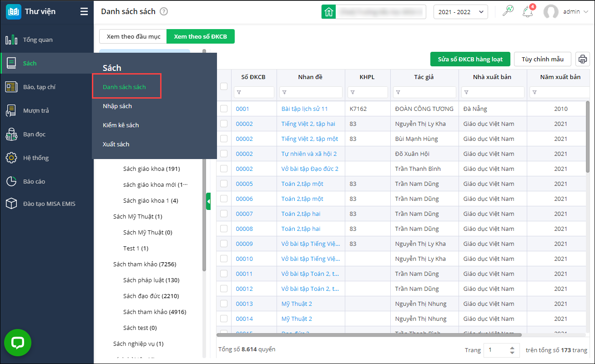The image size is (595, 364).
Task: Open the Vở bài tập Đạo đức 2 link
Action: pos(310,169)
